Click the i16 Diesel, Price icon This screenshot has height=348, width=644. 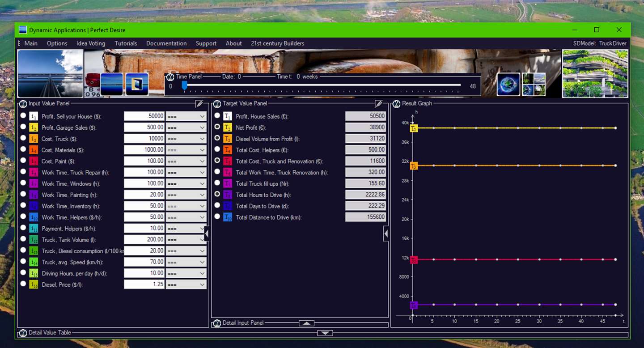point(34,284)
